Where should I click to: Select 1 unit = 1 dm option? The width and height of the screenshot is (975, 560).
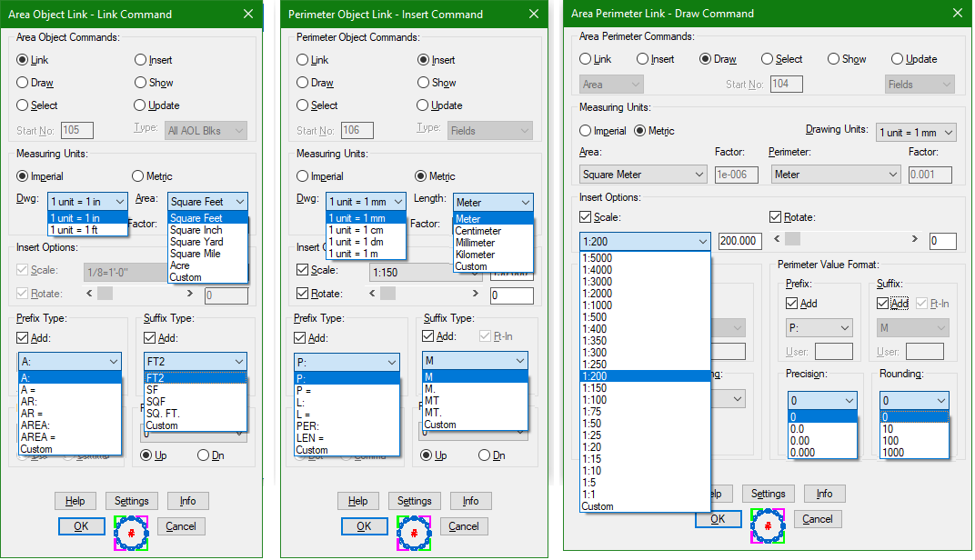[367, 242]
